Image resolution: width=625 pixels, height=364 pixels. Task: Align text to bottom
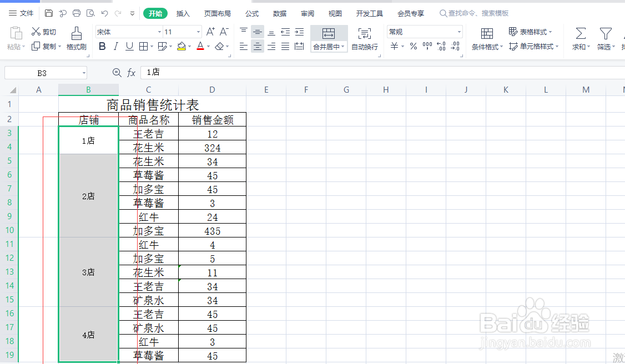coord(271,32)
